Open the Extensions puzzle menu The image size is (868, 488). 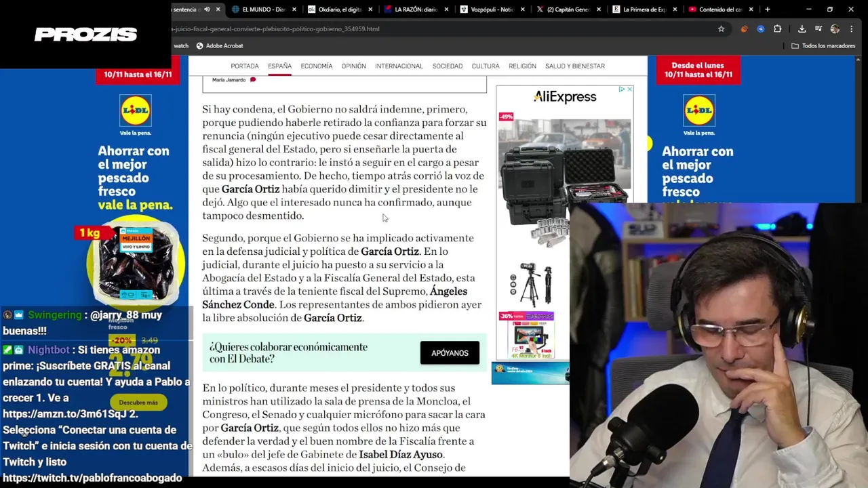[777, 29]
